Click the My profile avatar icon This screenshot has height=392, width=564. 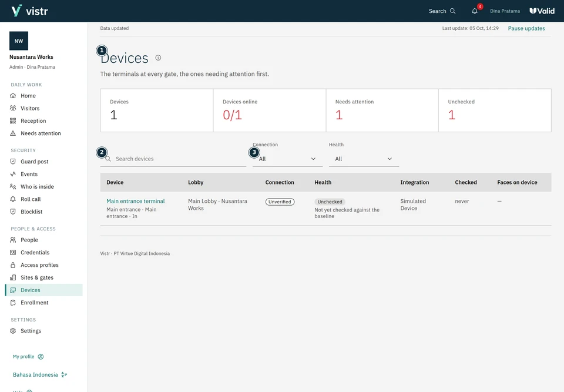(41, 357)
